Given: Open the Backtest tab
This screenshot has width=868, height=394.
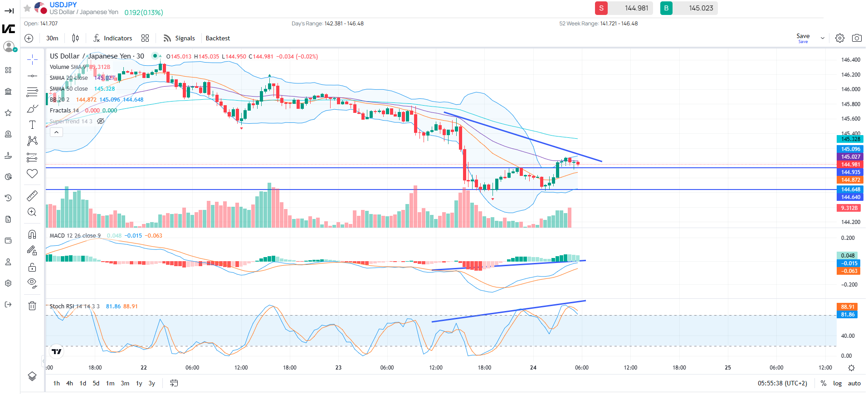Looking at the screenshot, I should (x=218, y=38).
